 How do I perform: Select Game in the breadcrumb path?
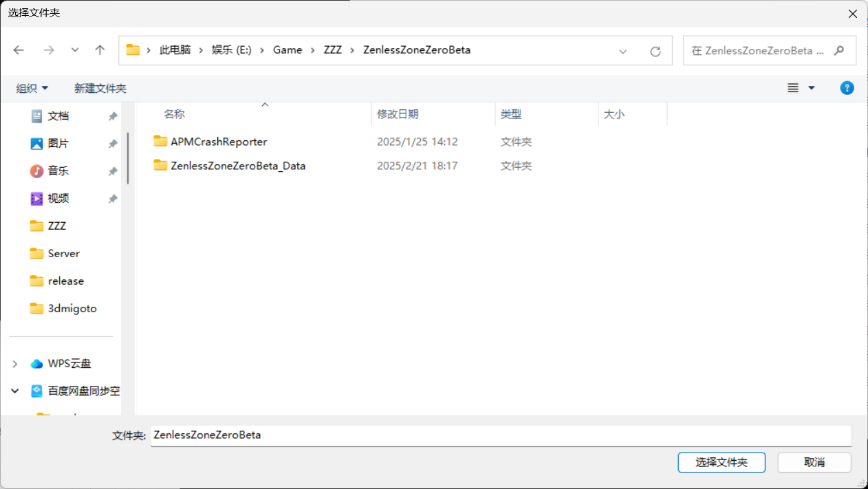(287, 50)
